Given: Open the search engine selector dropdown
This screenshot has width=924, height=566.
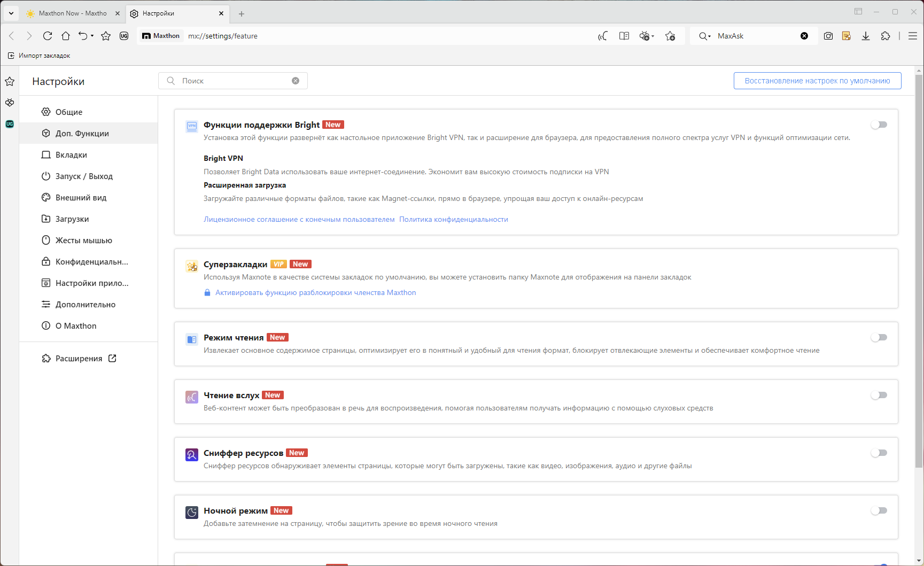Looking at the screenshot, I should click(705, 36).
